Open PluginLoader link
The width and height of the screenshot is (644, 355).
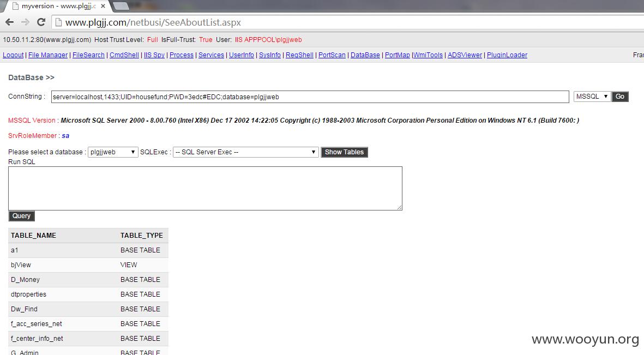507,55
